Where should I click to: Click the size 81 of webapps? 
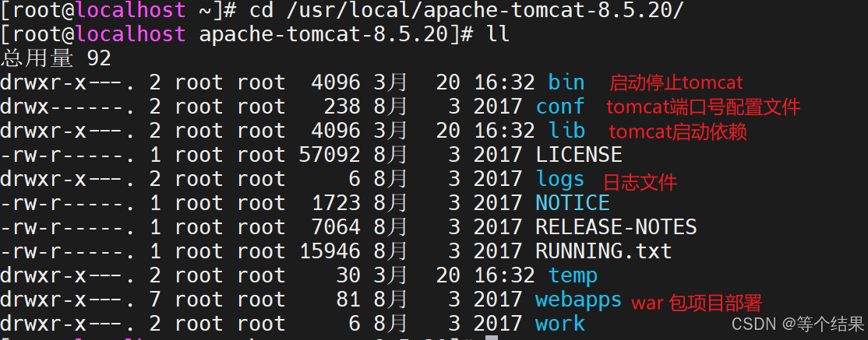tap(348, 300)
